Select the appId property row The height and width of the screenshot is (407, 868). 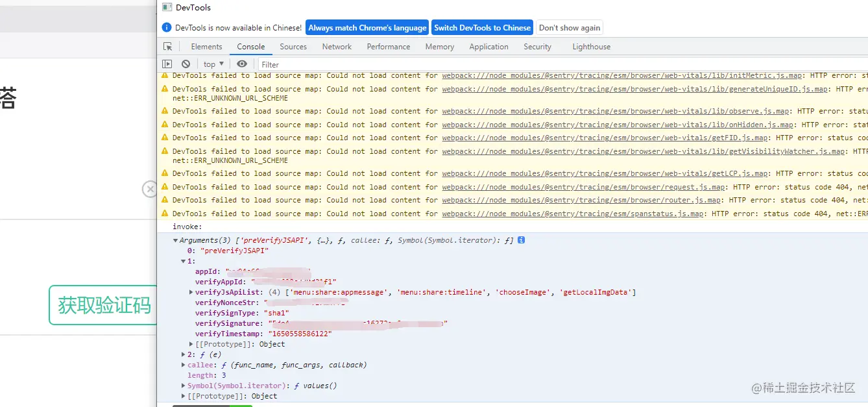(253, 271)
